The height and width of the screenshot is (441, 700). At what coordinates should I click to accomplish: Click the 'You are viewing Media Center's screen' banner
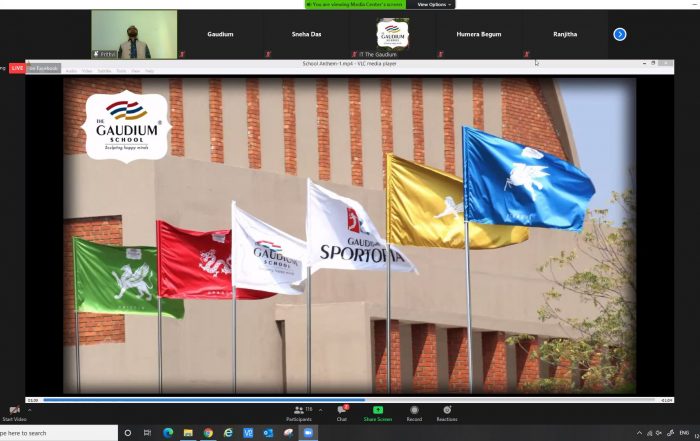click(355, 4)
